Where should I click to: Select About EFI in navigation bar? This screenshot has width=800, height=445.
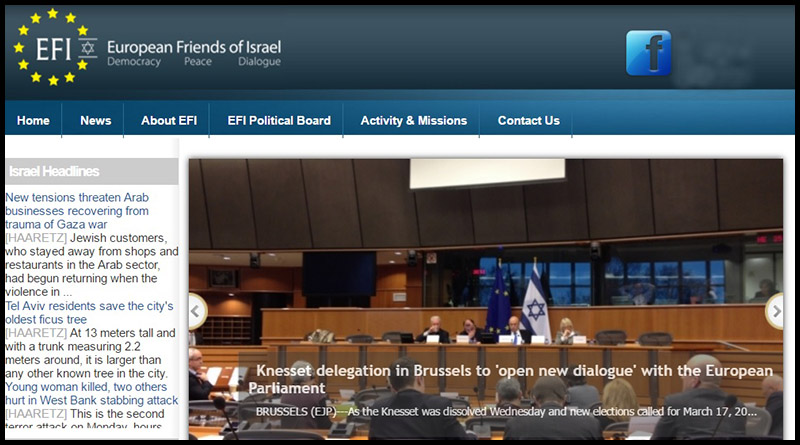(x=169, y=121)
